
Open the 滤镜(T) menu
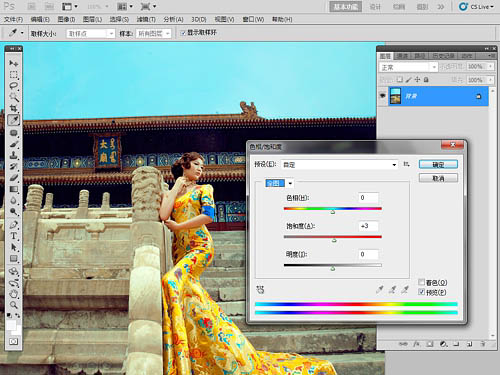pos(146,19)
